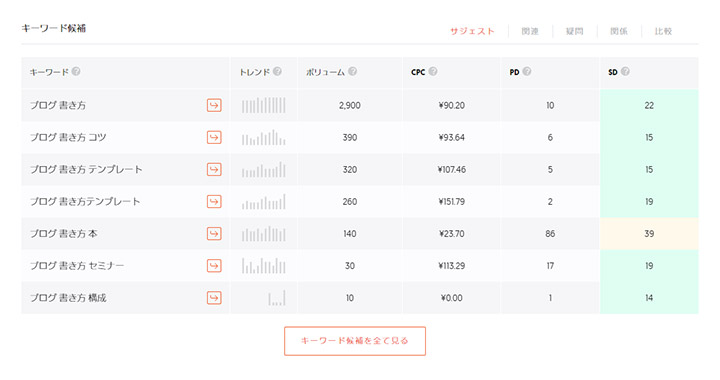
Task: Switch to the 疑問 tab
Action: [574, 31]
